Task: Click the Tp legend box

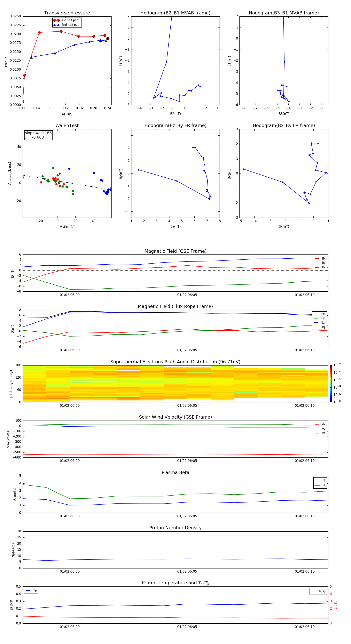Action: click(31, 591)
